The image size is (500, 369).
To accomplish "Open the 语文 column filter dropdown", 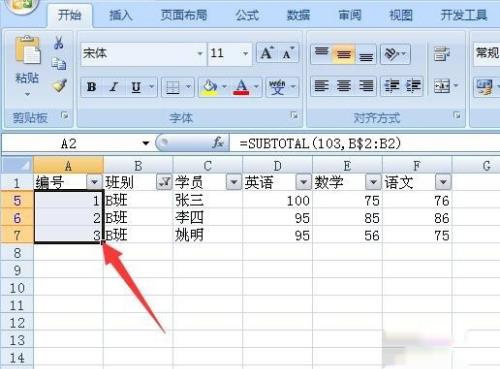I will (x=443, y=182).
